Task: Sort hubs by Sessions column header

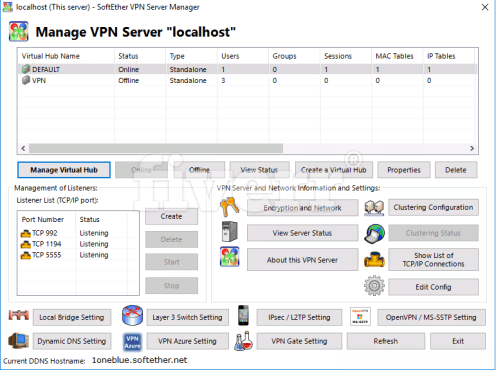Action: click(346, 56)
